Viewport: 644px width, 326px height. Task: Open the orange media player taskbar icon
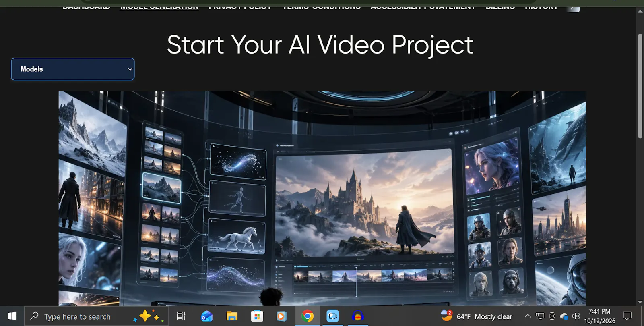[282, 316]
